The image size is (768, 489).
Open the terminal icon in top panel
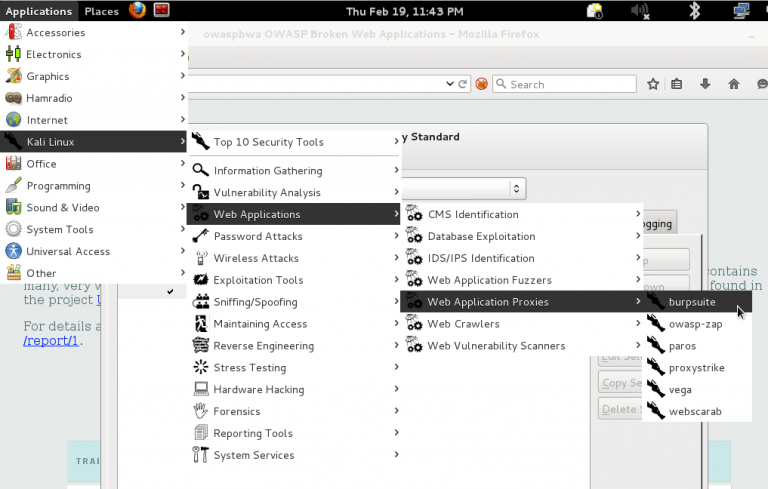click(161, 11)
